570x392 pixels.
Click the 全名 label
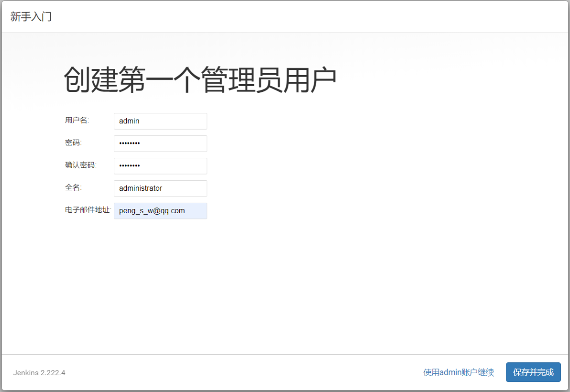pos(74,187)
